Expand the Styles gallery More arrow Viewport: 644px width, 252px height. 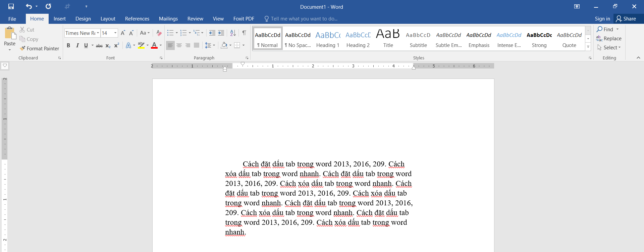click(x=588, y=47)
